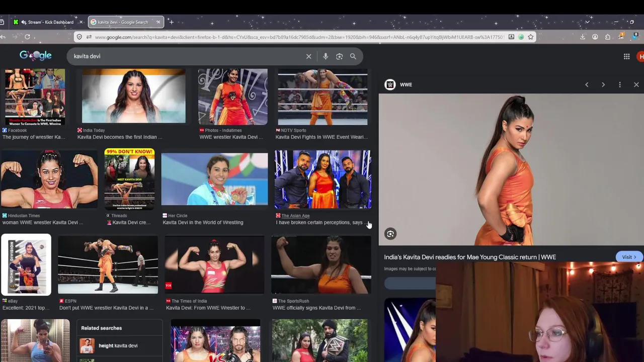
Task: Reload the page with the refresh icon
Action: 27,37
